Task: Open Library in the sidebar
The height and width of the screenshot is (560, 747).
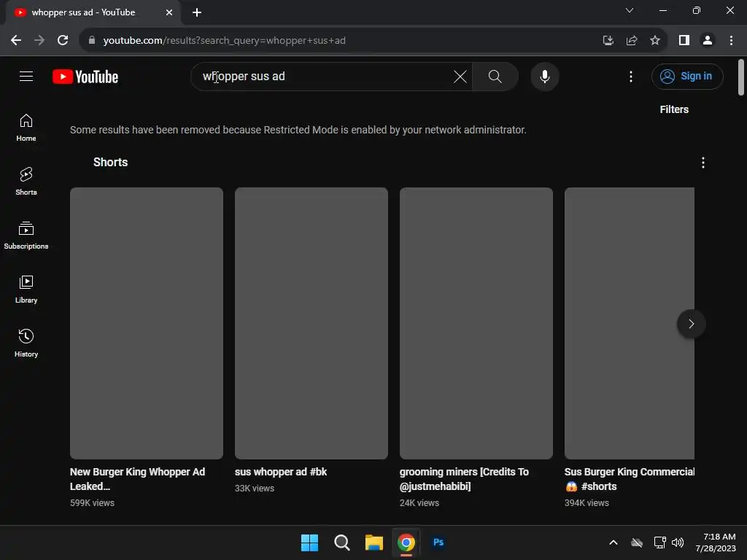Action: pos(26,289)
